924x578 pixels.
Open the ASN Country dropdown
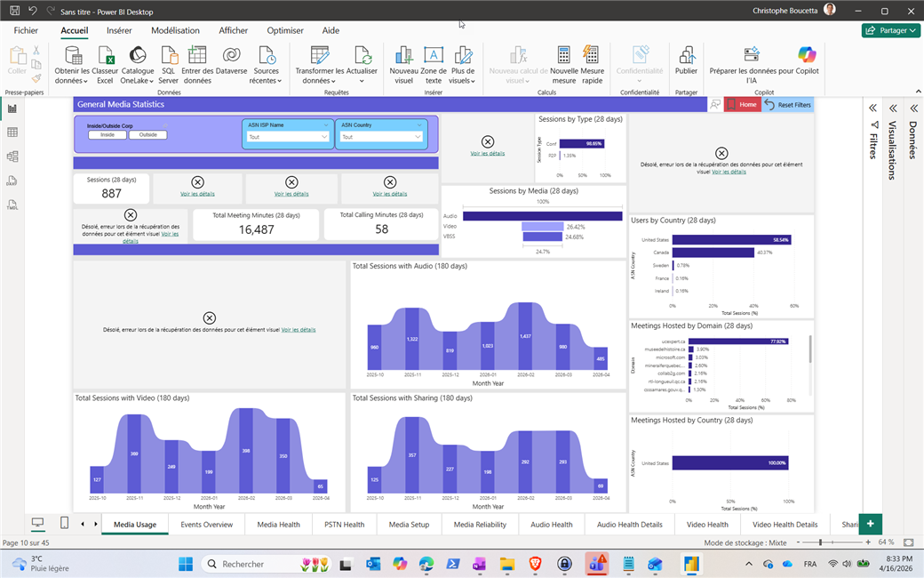tap(380, 137)
